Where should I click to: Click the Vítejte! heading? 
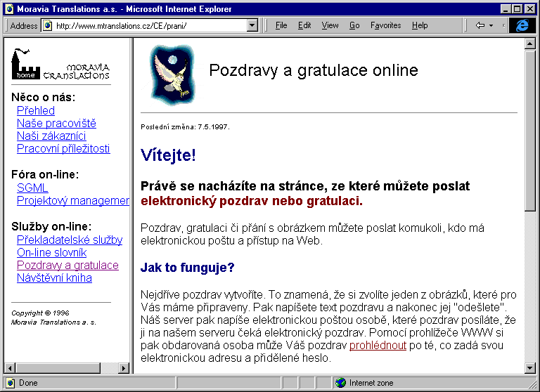point(169,155)
